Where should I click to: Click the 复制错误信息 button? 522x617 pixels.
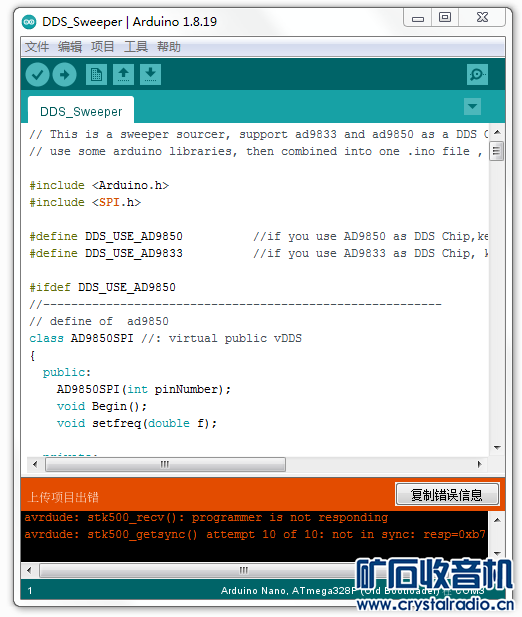click(x=447, y=494)
